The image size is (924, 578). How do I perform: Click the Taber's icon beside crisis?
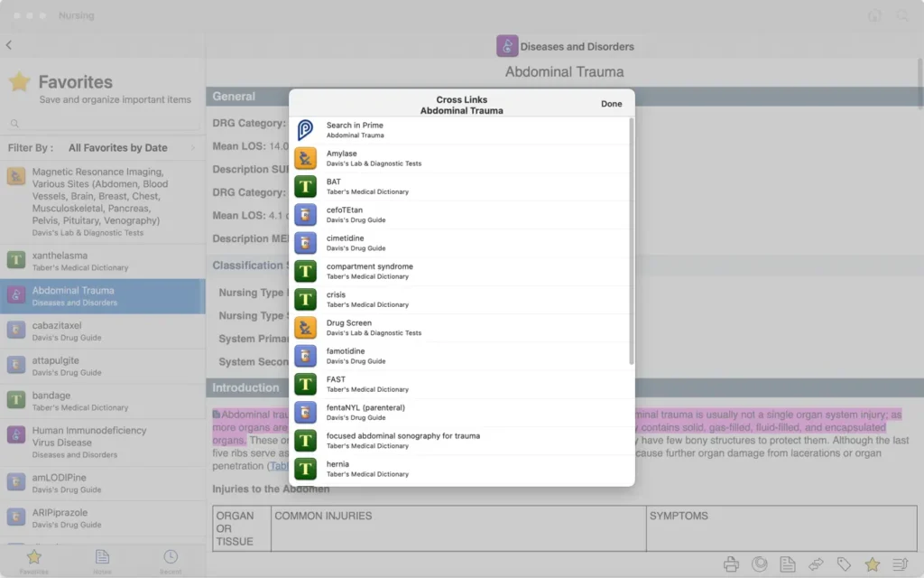coord(305,300)
